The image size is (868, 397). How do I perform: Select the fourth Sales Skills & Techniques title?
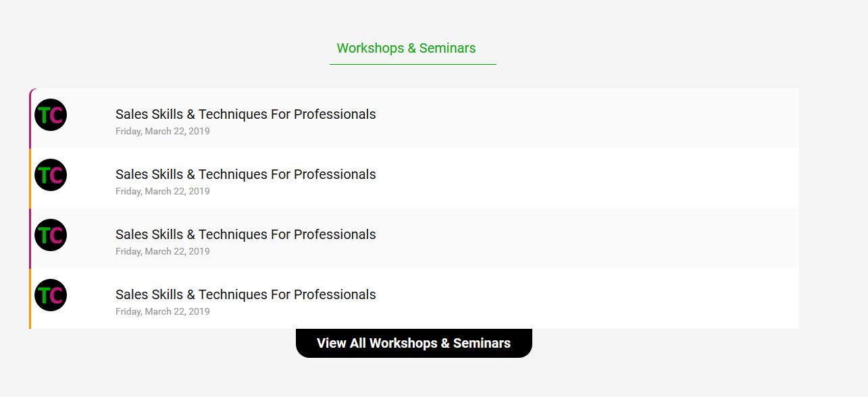(245, 294)
